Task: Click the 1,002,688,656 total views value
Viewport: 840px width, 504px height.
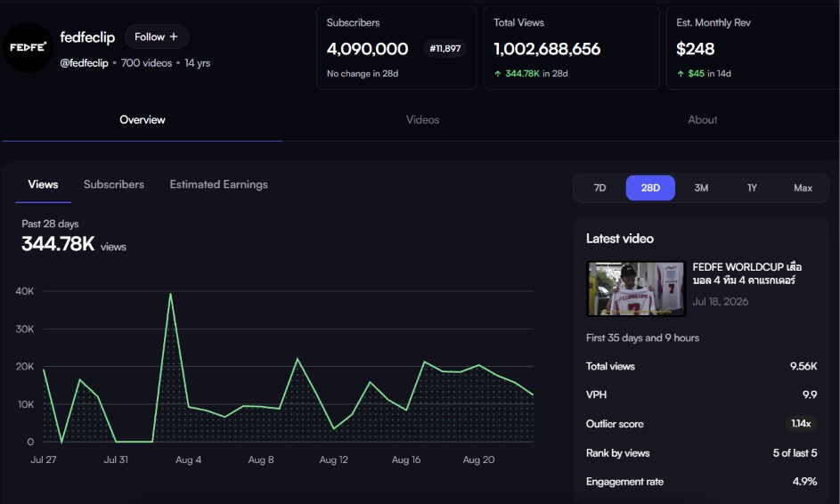Action: [547, 49]
